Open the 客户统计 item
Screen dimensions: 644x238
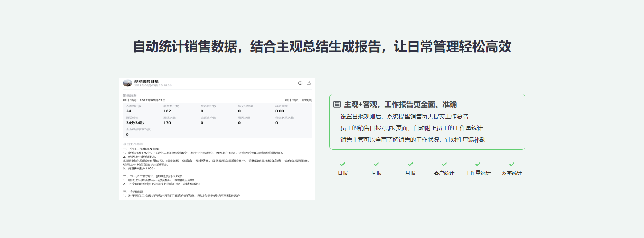[x=444, y=173]
